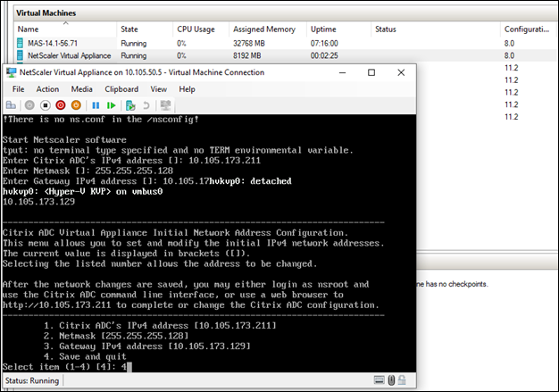
Task: Open the Media menu
Action: 81,89
